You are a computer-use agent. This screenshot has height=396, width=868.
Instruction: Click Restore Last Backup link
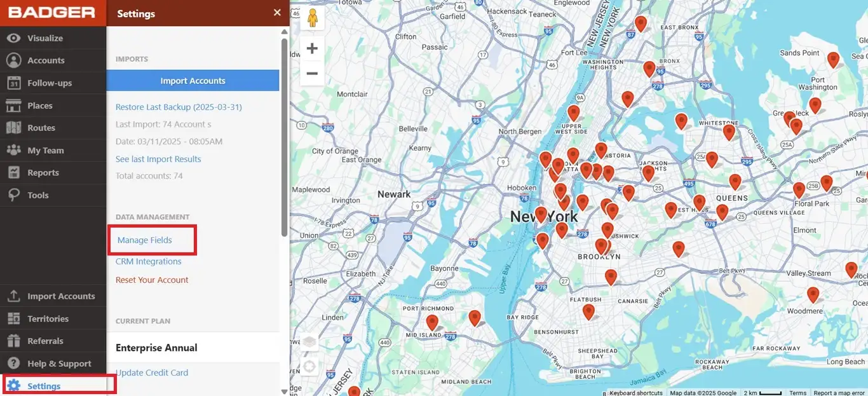179,107
